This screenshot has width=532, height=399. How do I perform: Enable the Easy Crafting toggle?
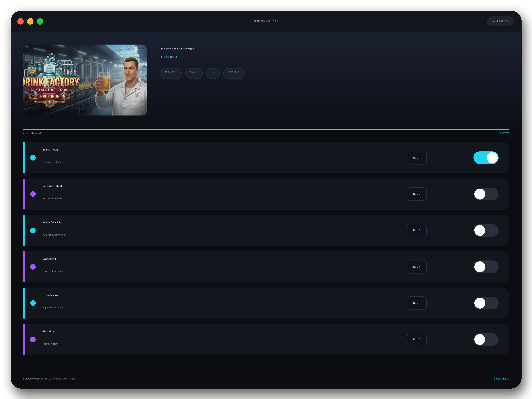point(486,266)
